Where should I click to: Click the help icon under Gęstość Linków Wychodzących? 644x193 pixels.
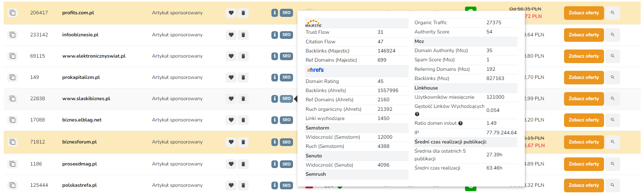pos(417,114)
